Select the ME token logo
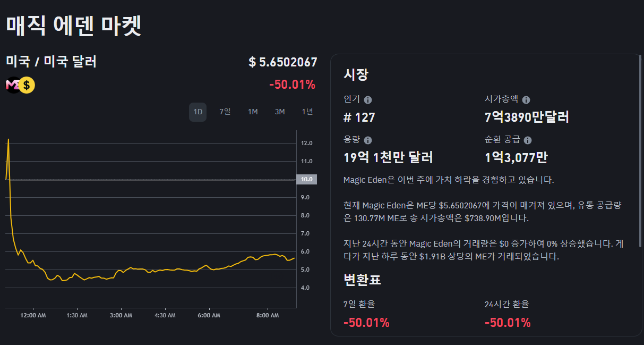Viewport: 644px width, 345px height. click(12, 85)
